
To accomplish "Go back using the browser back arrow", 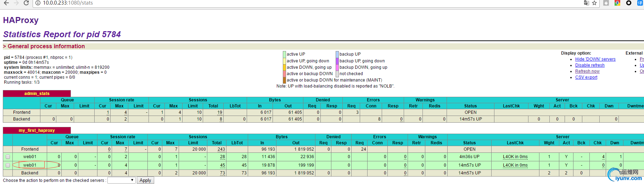I will tap(6, 3).
